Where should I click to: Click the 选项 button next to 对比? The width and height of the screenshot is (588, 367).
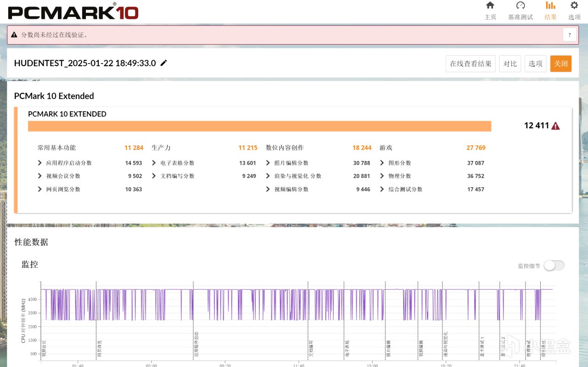[536, 63]
